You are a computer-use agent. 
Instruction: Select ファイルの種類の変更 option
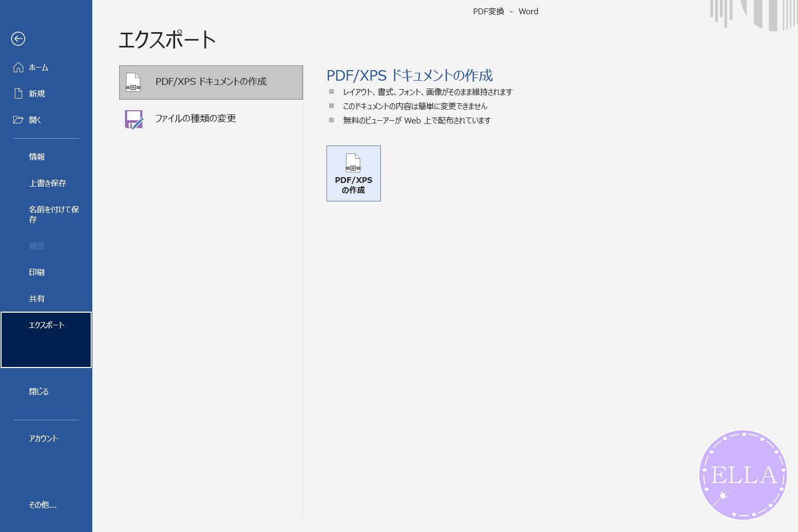(211, 119)
